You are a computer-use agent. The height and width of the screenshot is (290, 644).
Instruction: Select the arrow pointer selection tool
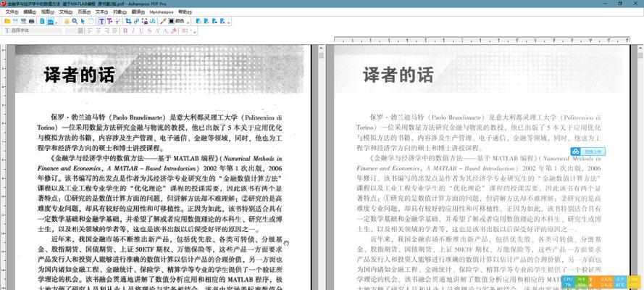click(x=83, y=21)
